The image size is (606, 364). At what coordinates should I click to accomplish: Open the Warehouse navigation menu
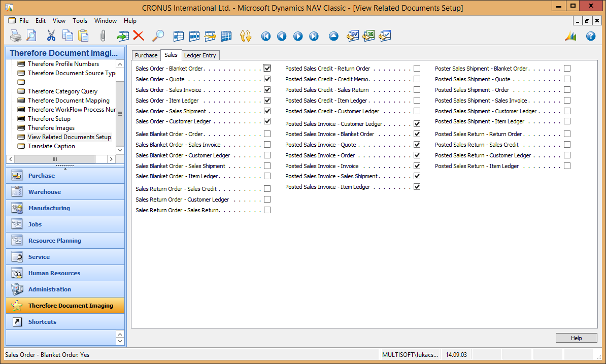65,192
